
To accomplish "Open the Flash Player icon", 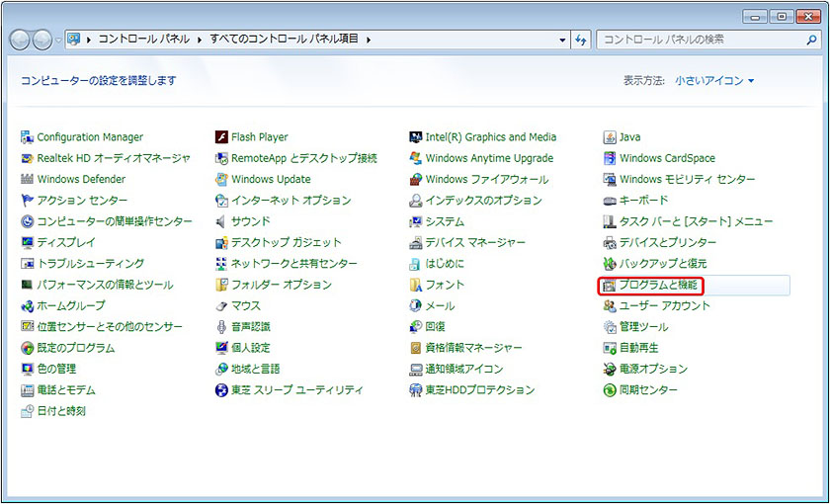I will pos(222,137).
